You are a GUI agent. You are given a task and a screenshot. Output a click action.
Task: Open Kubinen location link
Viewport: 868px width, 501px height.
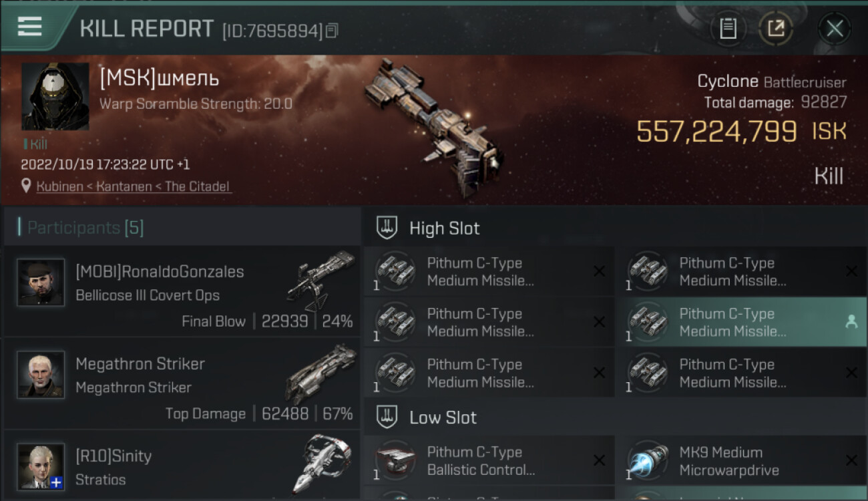point(60,187)
